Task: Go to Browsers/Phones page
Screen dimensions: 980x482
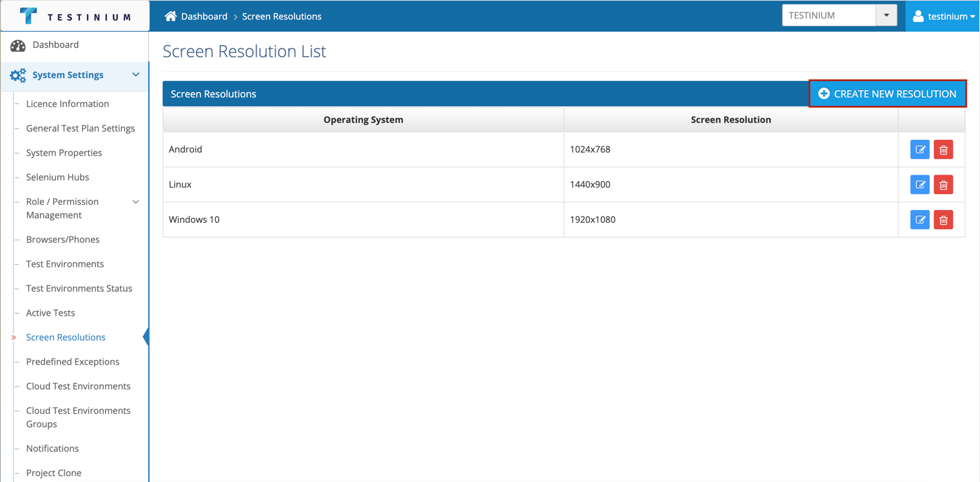Action: pyautogui.click(x=63, y=239)
